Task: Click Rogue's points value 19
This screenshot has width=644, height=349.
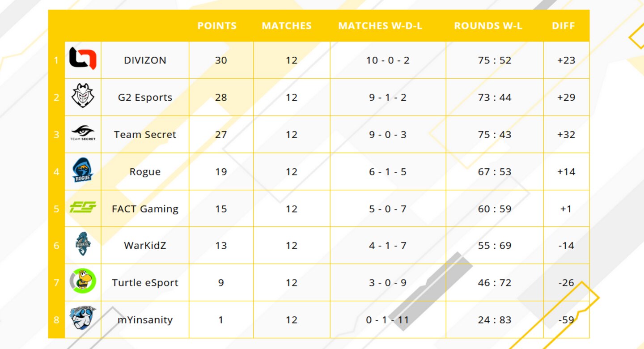Action: (221, 172)
